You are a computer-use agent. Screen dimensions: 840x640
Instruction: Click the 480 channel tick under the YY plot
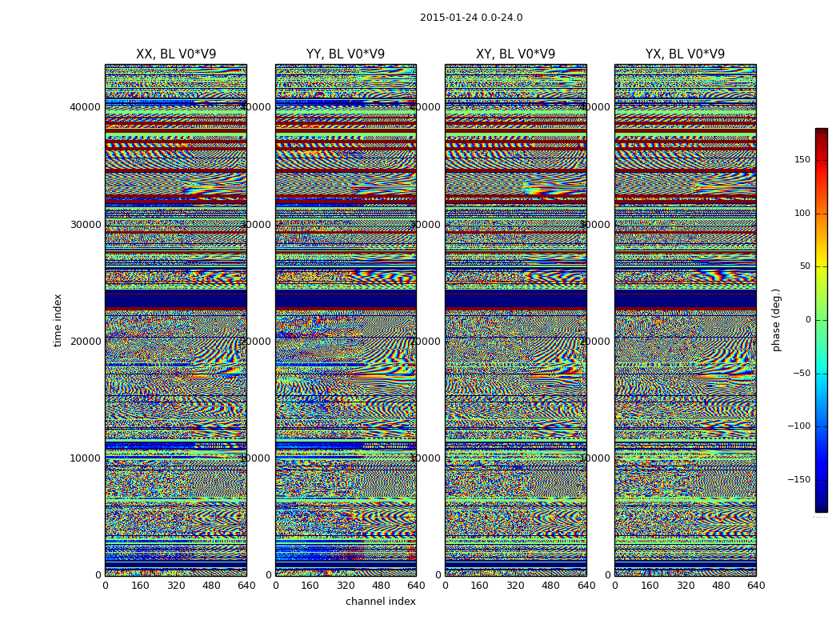tap(381, 586)
